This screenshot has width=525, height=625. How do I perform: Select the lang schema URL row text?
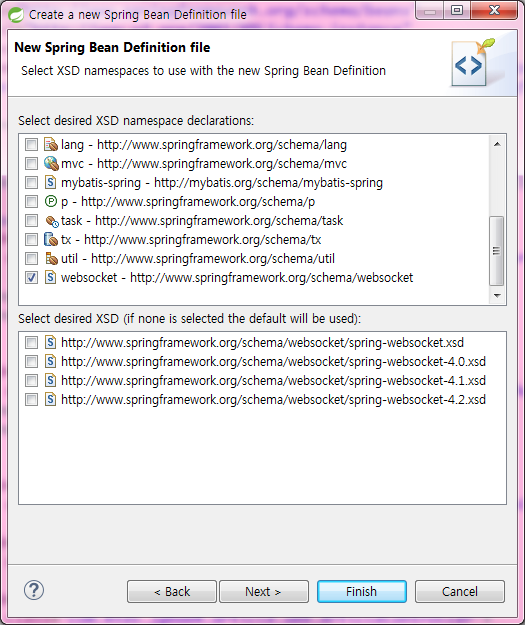point(204,144)
